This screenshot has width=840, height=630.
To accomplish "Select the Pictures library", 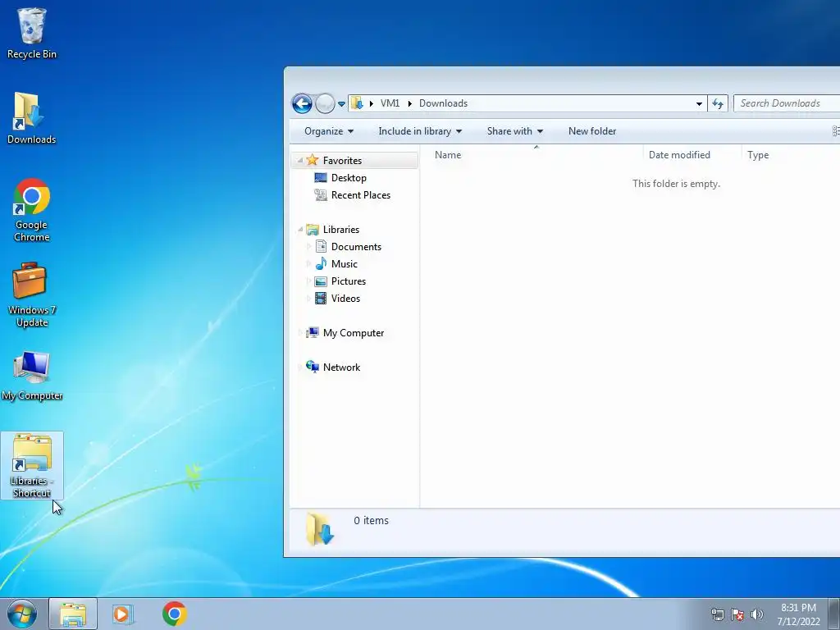I will [x=348, y=281].
